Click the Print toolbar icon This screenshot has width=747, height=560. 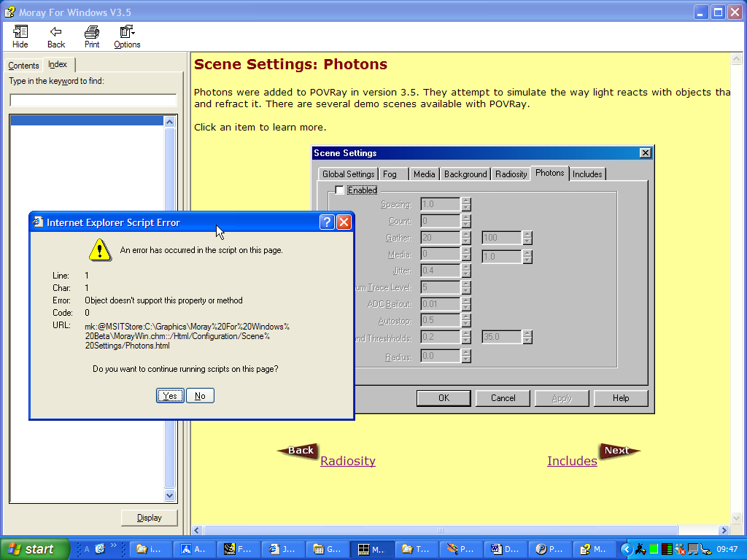(x=92, y=36)
